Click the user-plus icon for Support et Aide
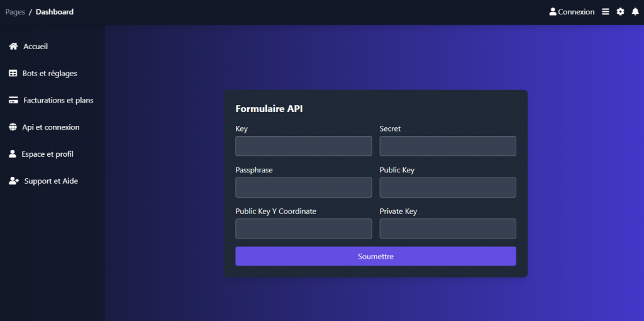The width and height of the screenshot is (644, 321). click(13, 181)
